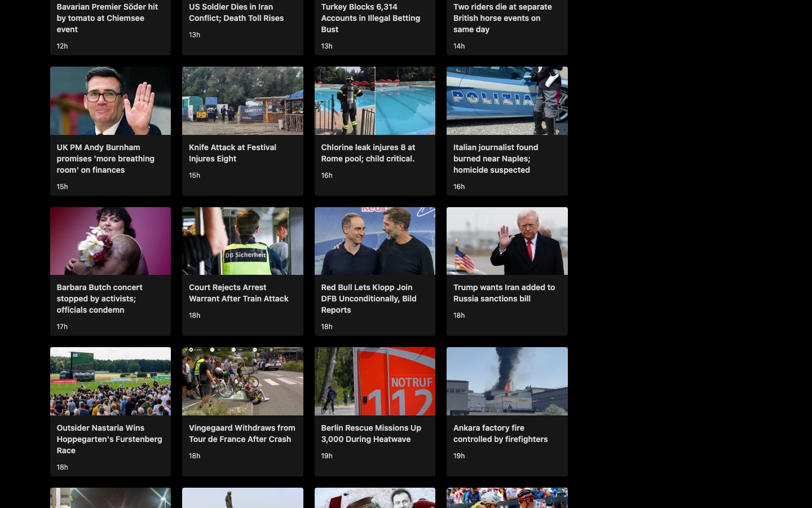The image size is (812, 508).
Task: Click the Rome pool chlorine leak photo
Action: (375, 100)
